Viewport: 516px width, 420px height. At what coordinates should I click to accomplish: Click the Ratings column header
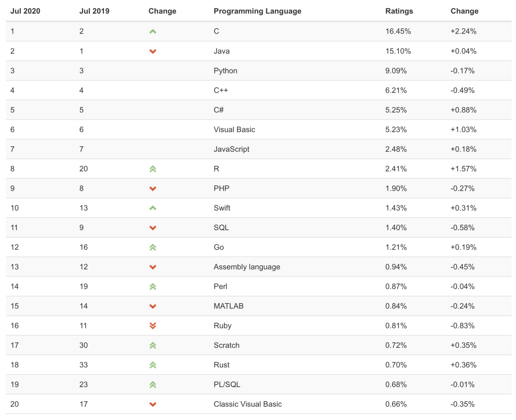399,11
